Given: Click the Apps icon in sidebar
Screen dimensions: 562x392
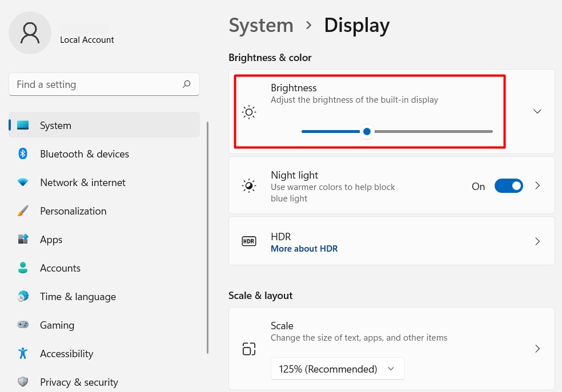Looking at the screenshot, I should (23, 240).
